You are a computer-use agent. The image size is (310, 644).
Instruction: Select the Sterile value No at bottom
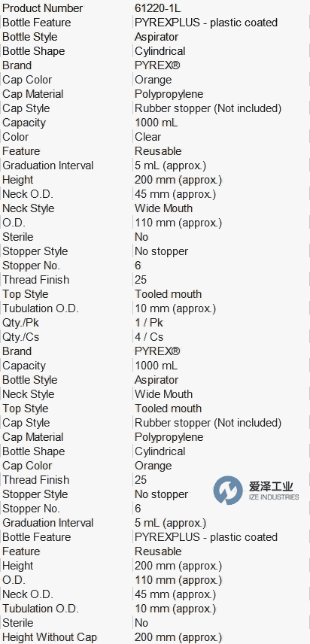141,623
